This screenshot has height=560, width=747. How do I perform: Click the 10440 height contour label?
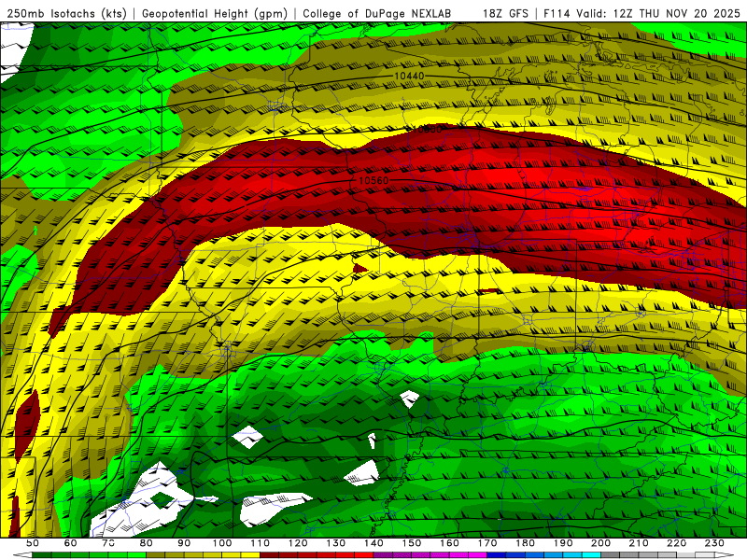pos(409,77)
